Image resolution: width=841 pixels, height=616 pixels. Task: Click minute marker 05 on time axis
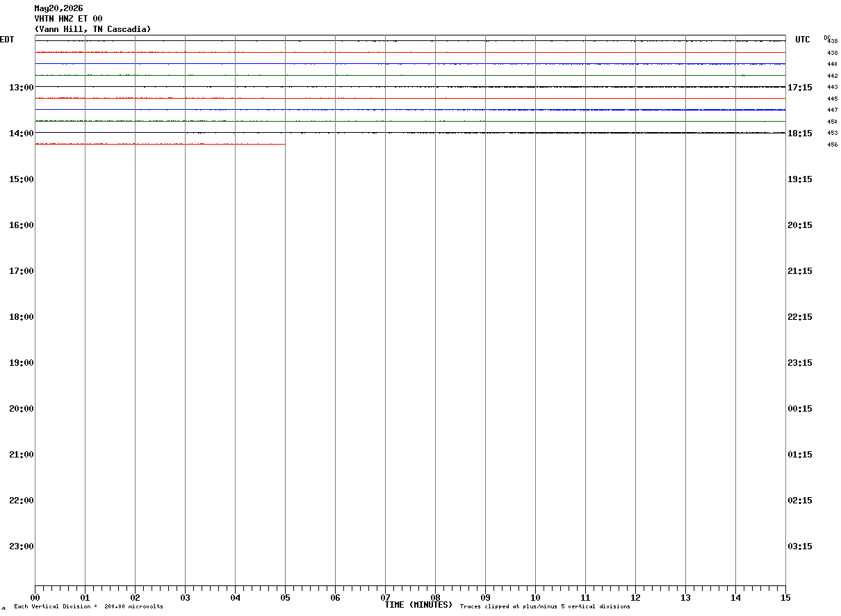(x=285, y=597)
